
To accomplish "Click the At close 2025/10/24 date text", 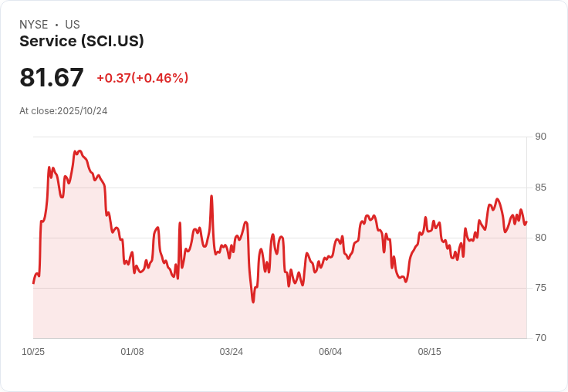I will (x=63, y=111).
